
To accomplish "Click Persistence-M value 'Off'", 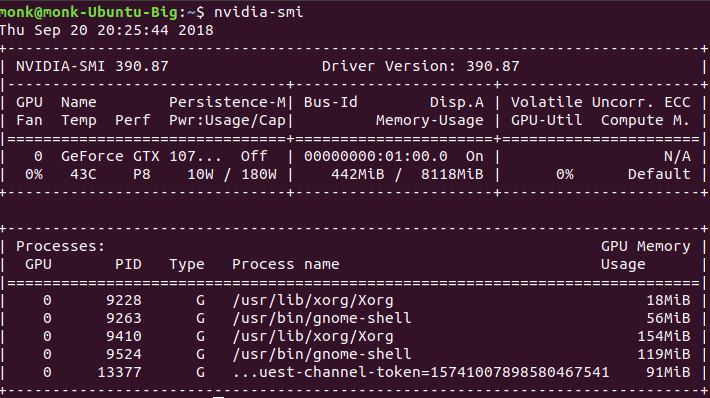I will [254, 156].
